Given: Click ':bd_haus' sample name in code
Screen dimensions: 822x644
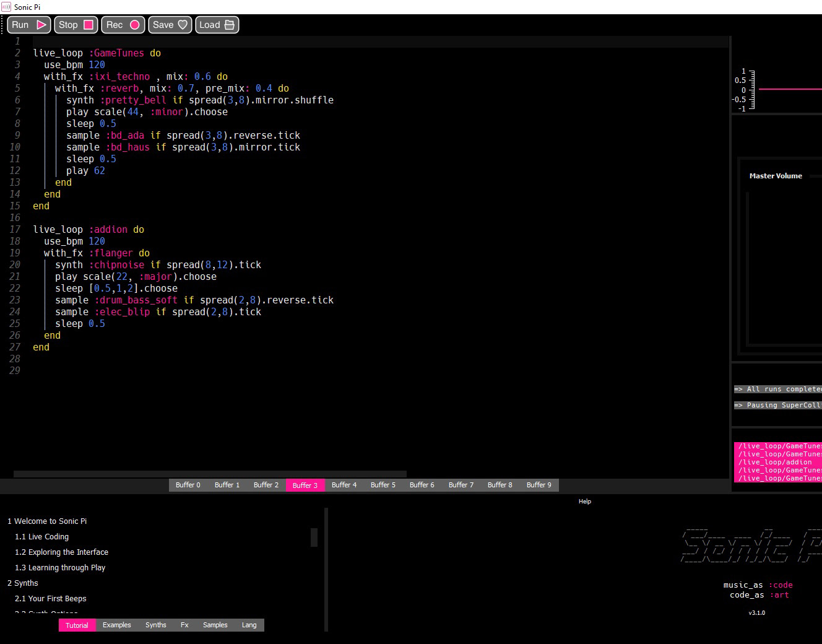Looking at the screenshot, I should coord(128,147).
